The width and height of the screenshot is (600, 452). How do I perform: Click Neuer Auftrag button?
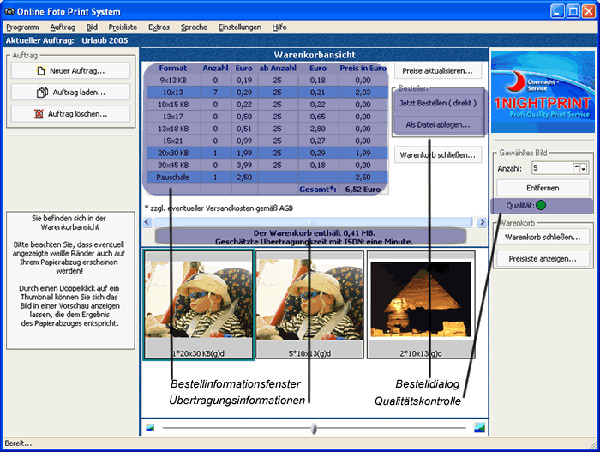tap(70, 71)
